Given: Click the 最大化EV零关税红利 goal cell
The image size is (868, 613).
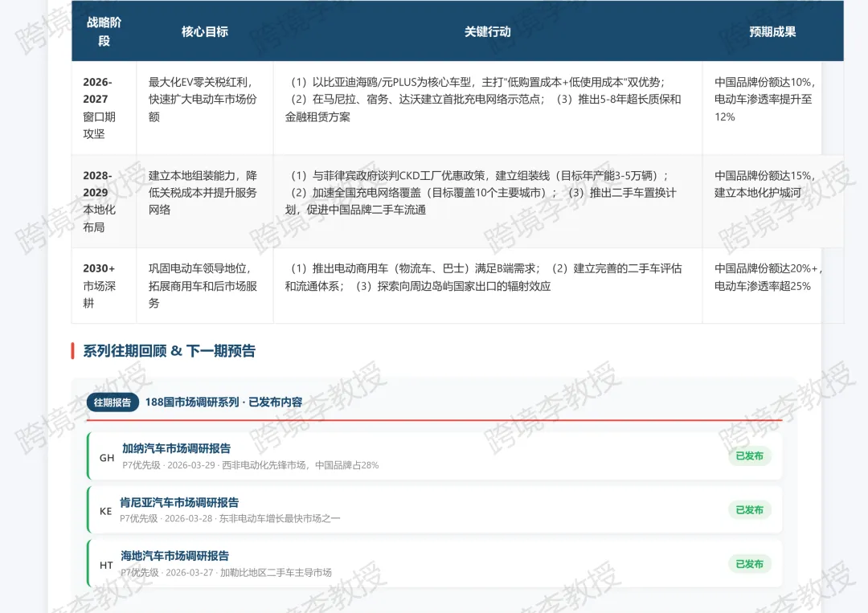Looking at the screenshot, I should [205, 108].
